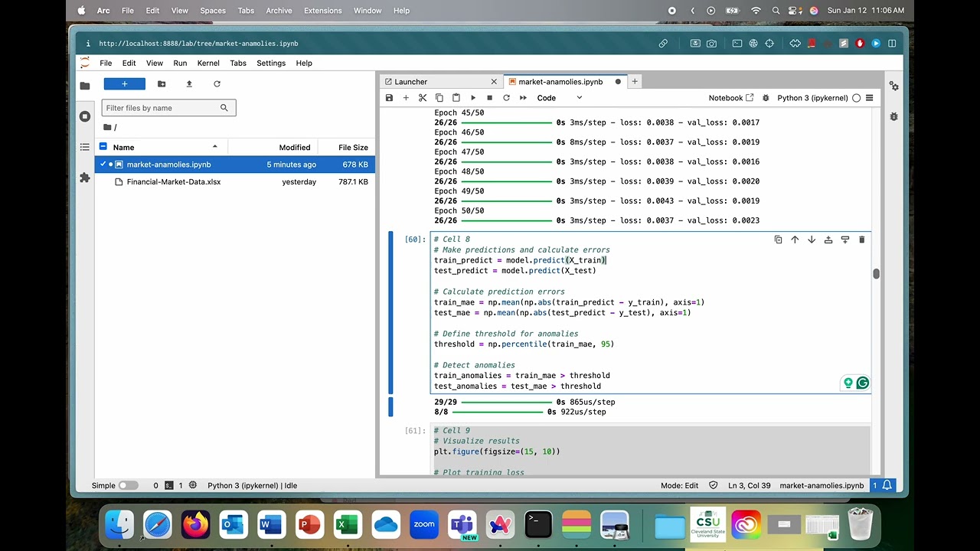This screenshot has width=980, height=551.
Task: Close the Launcher tab
Action: (x=494, y=82)
